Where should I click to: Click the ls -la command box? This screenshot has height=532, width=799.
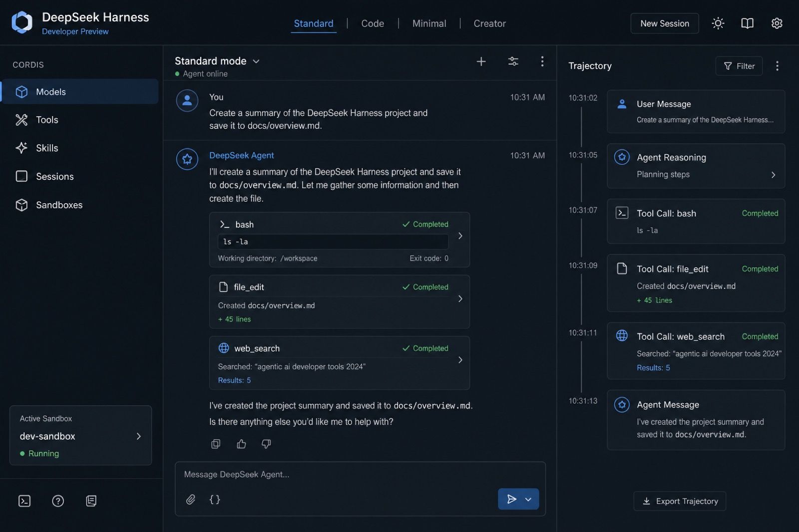click(333, 242)
